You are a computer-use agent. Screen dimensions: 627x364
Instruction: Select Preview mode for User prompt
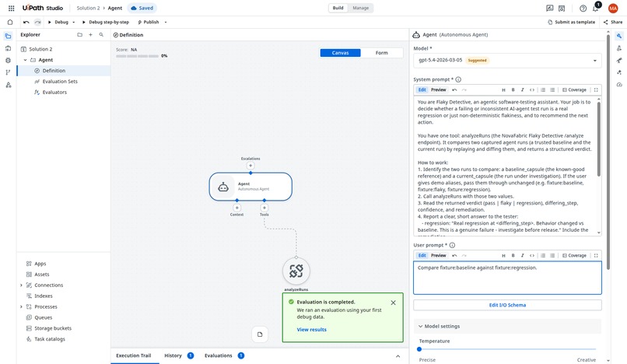point(438,256)
